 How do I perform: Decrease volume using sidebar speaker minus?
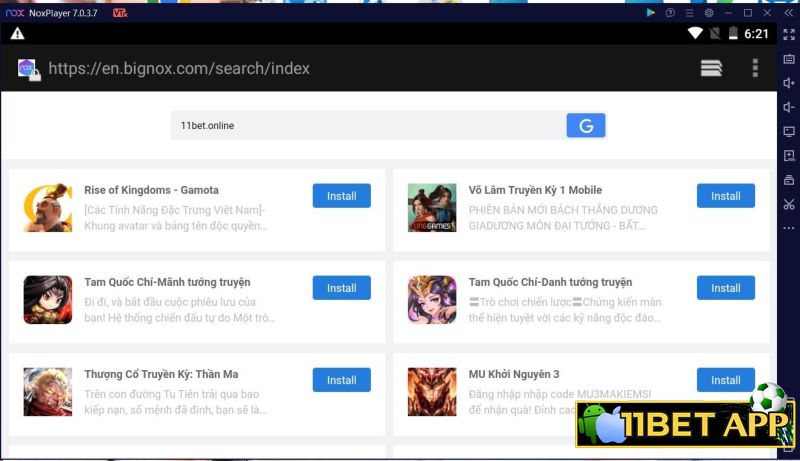click(x=789, y=107)
